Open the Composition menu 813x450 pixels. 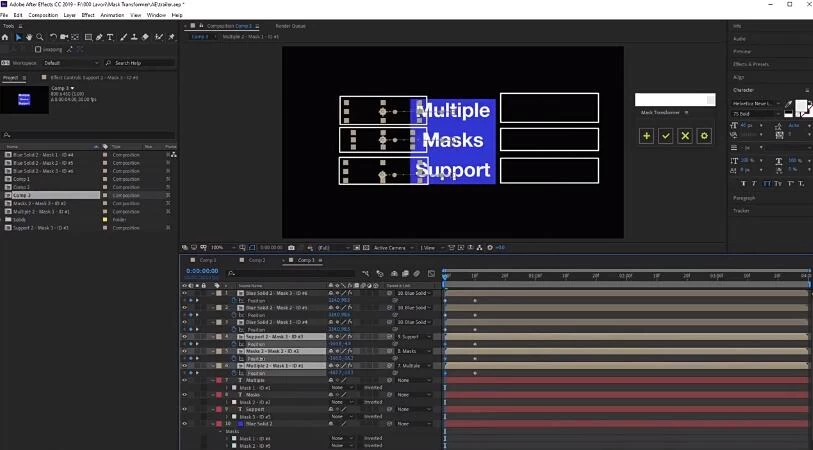[x=43, y=15]
